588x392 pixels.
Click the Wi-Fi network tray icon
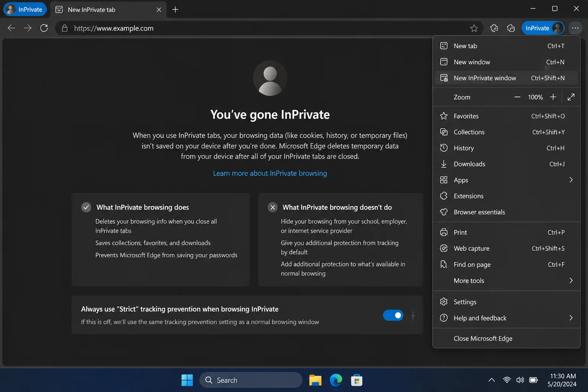506,380
